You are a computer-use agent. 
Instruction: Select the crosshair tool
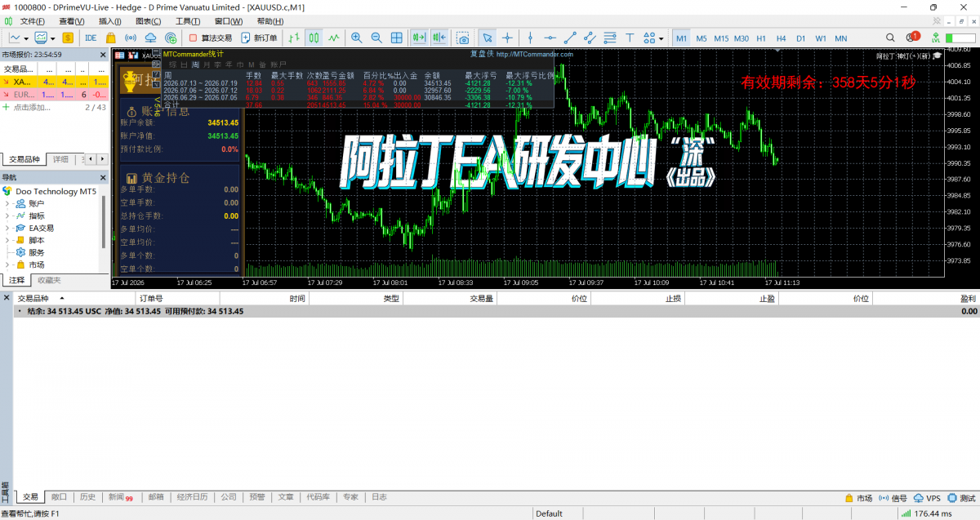pyautogui.click(x=508, y=38)
